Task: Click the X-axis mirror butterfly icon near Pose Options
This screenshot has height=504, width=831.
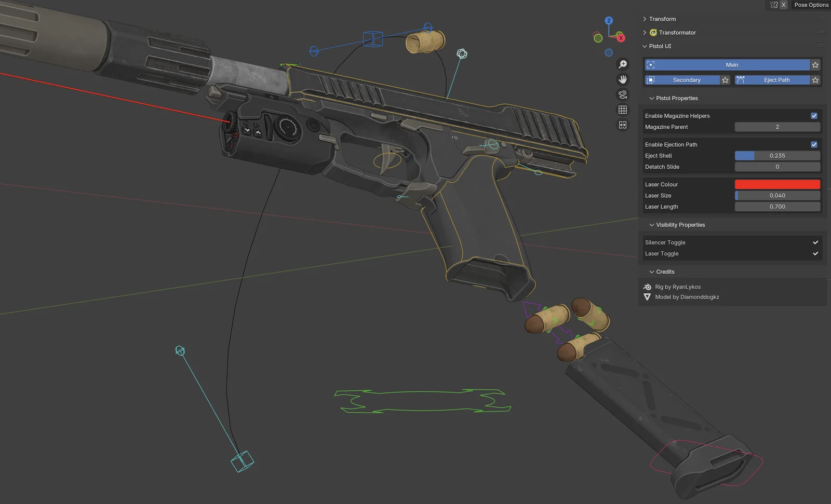Action: (773, 5)
